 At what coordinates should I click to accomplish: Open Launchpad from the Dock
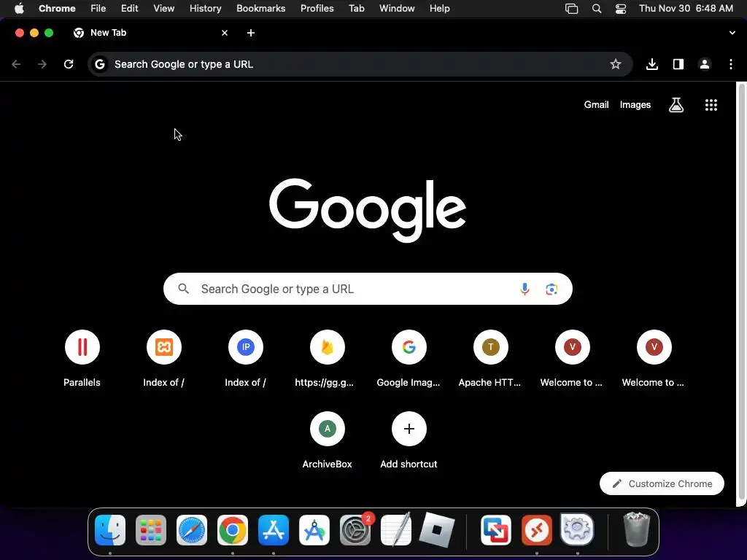[x=151, y=530]
